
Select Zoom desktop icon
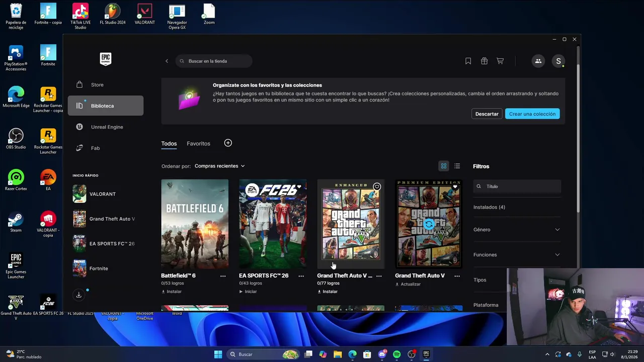coord(209,14)
